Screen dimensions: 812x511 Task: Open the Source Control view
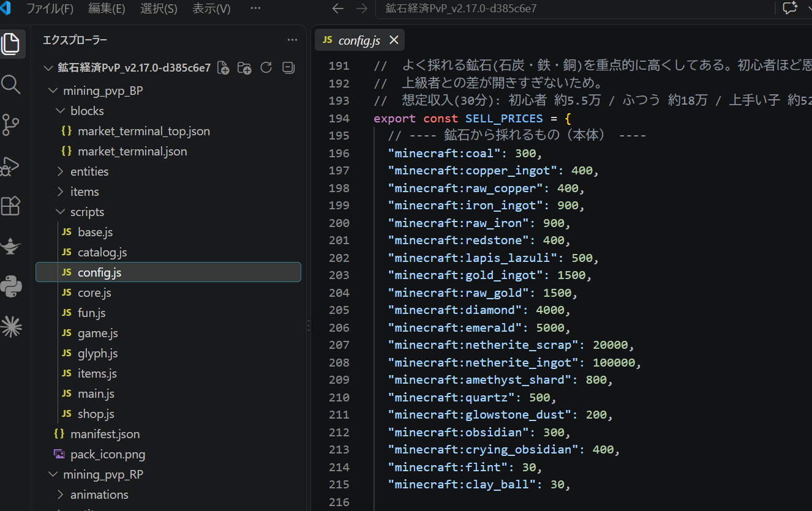click(x=11, y=125)
